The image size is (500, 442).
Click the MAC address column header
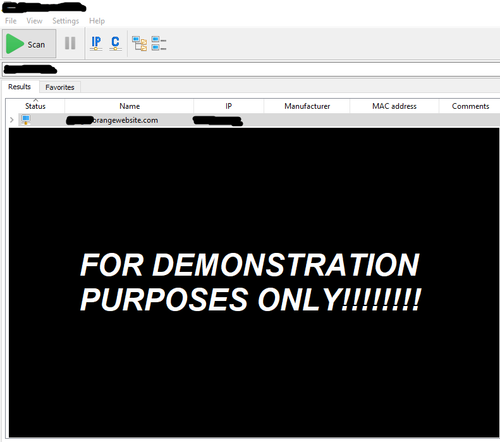pos(394,106)
